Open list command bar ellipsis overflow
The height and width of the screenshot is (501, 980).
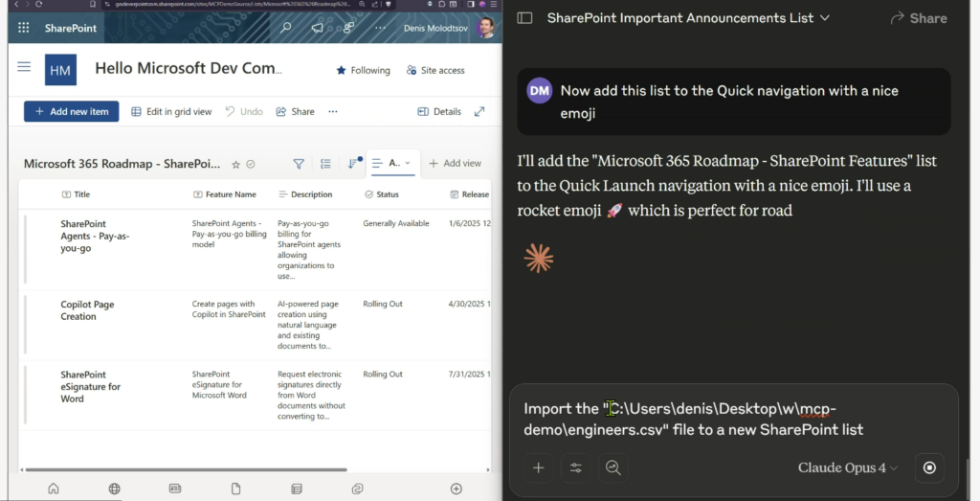tap(333, 111)
